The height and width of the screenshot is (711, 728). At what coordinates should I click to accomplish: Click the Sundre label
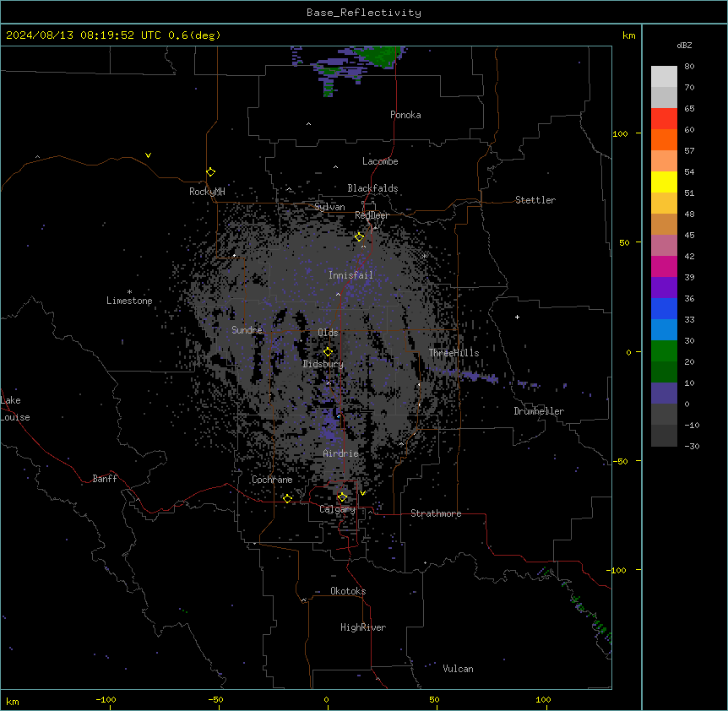pos(247,330)
